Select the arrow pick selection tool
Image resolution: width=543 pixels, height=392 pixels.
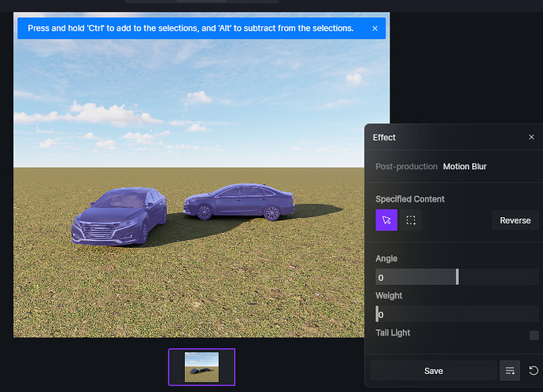click(386, 220)
